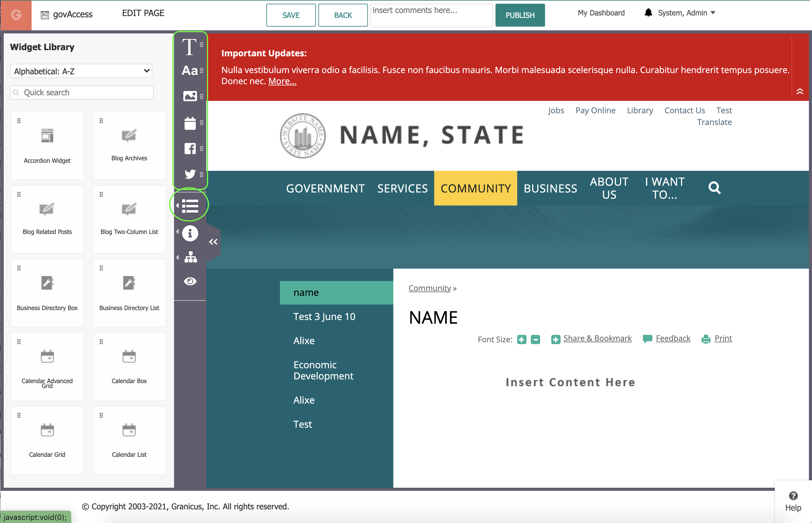
Task: Select the Aa font style widget icon
Action: (190, 71)
